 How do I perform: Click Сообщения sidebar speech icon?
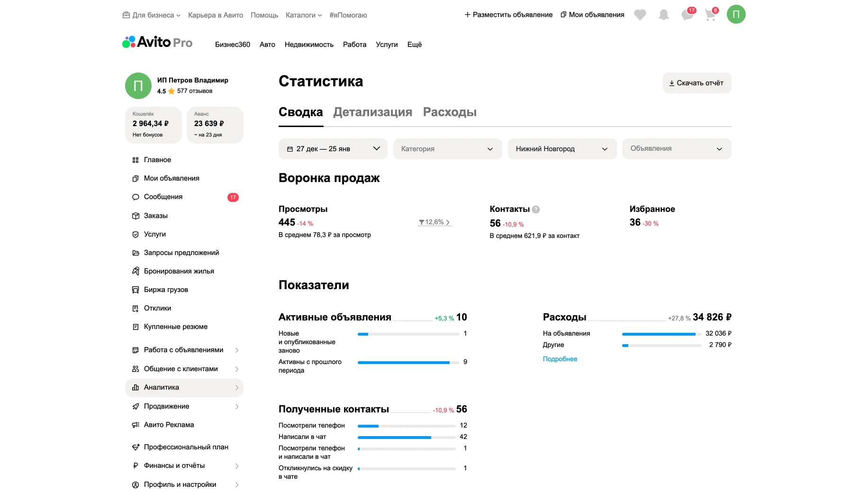point(136,197)
